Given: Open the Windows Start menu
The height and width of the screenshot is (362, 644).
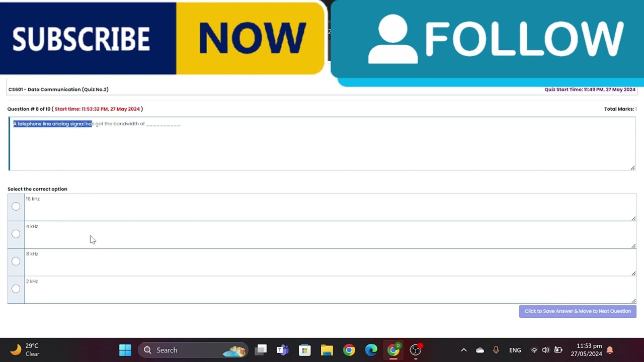Looking at the screenshot, I should pyautogui.click(x=125, y=350).
